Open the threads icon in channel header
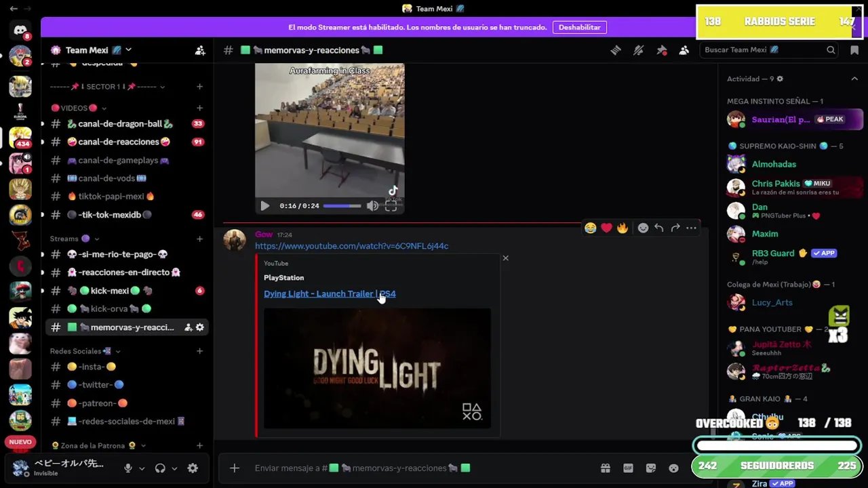 [616, 50]
